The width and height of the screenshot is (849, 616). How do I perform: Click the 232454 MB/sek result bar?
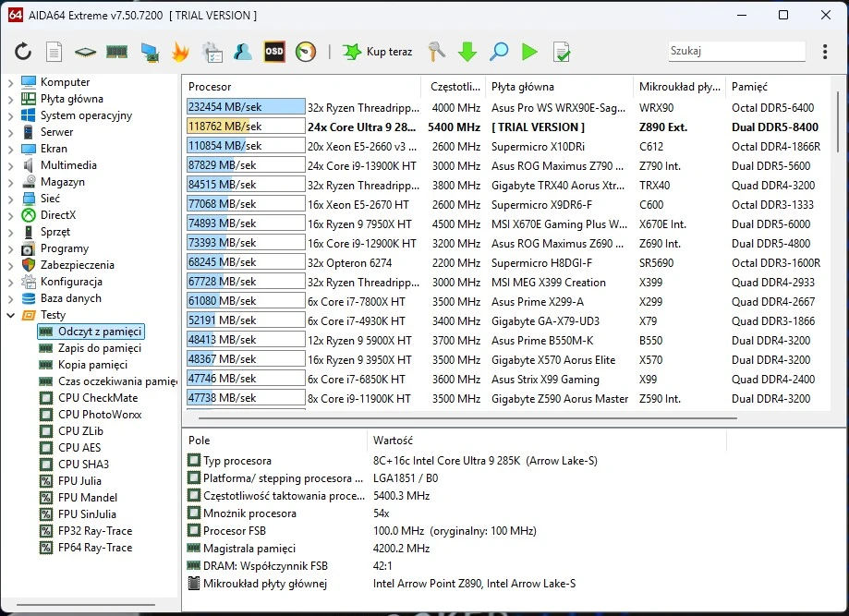point(245,107)
